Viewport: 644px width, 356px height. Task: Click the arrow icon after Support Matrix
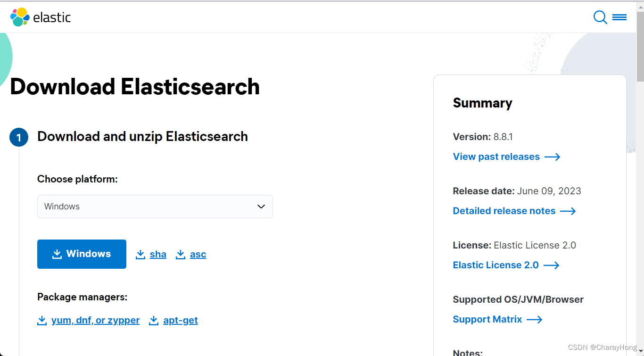click(x=535, y=319)
